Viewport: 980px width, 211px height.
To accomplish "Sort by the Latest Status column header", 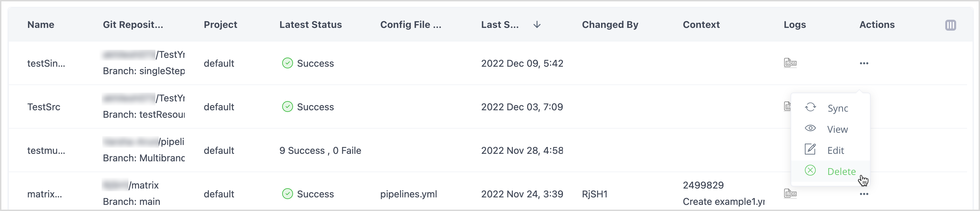I will point(310,25).
